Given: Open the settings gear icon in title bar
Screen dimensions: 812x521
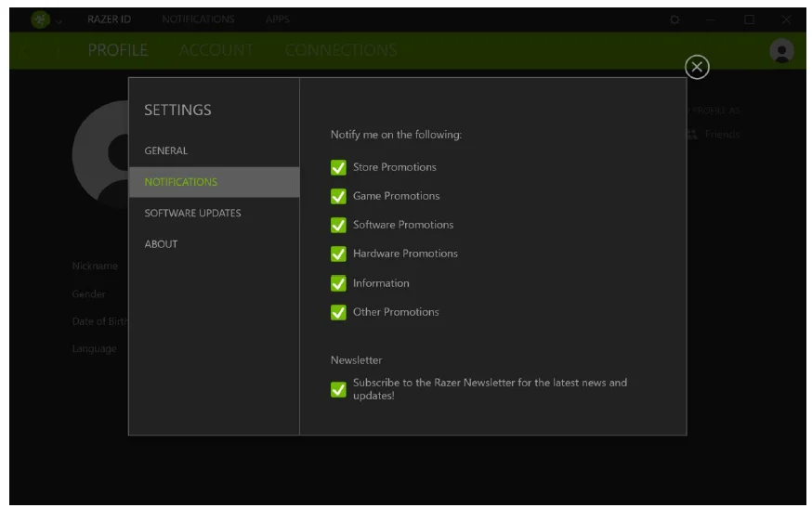Looking at the screenshot, I should [x=674, y=20].
